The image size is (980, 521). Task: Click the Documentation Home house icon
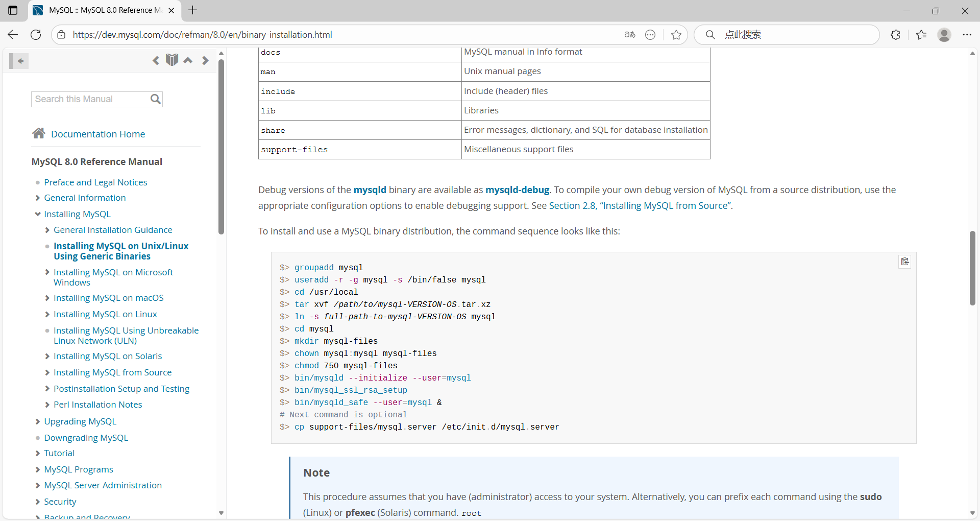click(39, 133)
